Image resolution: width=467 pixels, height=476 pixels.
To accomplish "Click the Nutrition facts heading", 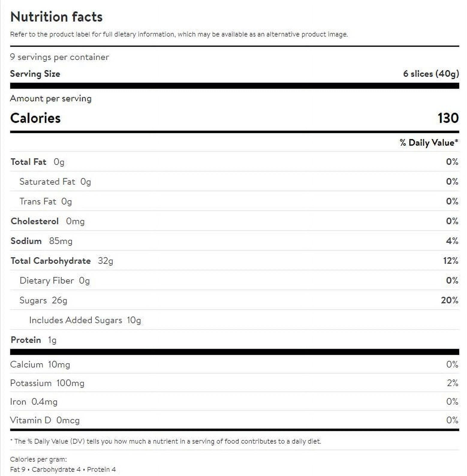I will coord(56,17).
